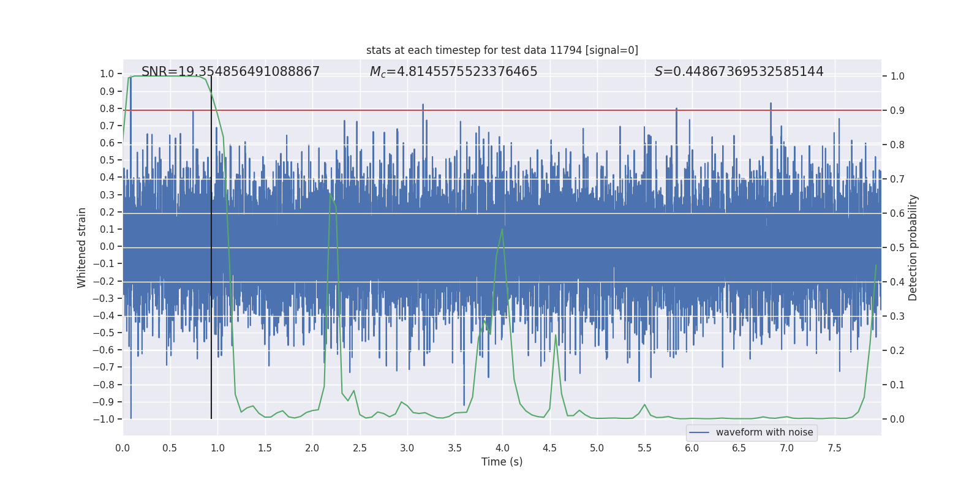Click the green curve peak near 4.0 seconds

click(x=502, y=230)
